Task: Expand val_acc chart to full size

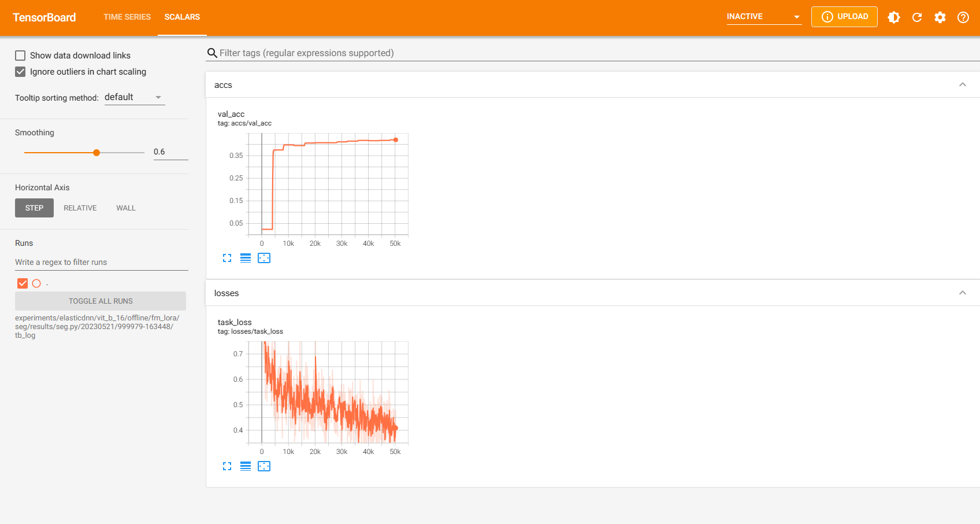Action: click(227, 258)
